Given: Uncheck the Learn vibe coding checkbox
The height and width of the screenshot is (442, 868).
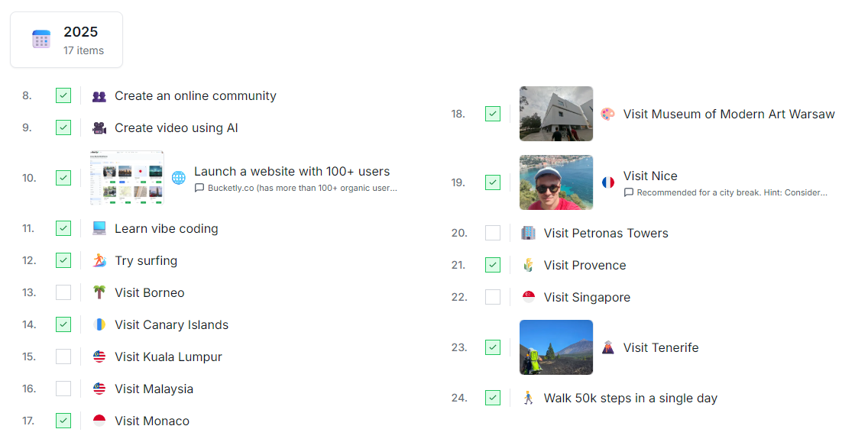Looking at the screenshot, I should click(x=63, y=228).
